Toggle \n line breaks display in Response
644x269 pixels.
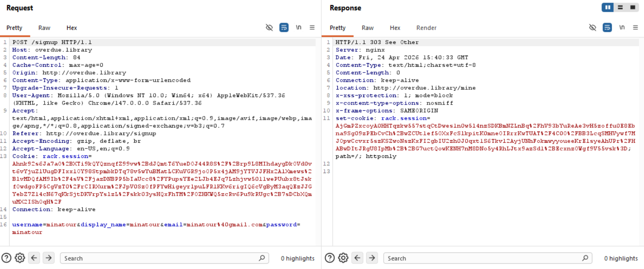622,27
